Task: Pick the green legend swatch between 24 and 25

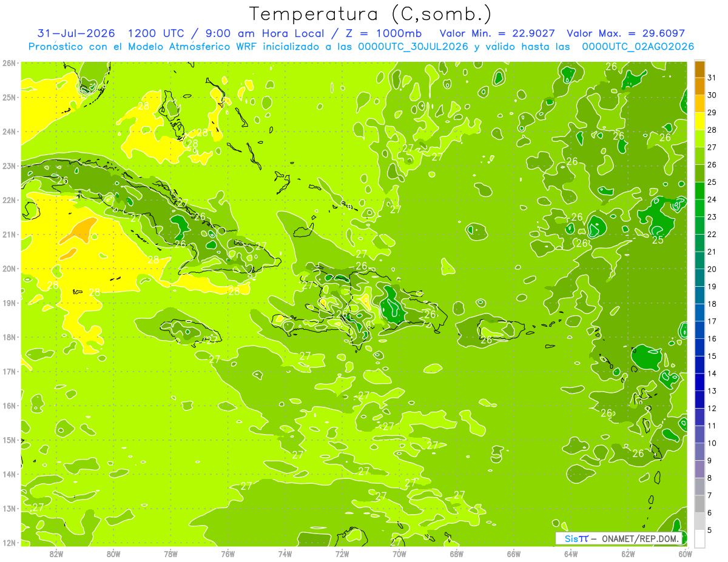Action: (700, 191)
